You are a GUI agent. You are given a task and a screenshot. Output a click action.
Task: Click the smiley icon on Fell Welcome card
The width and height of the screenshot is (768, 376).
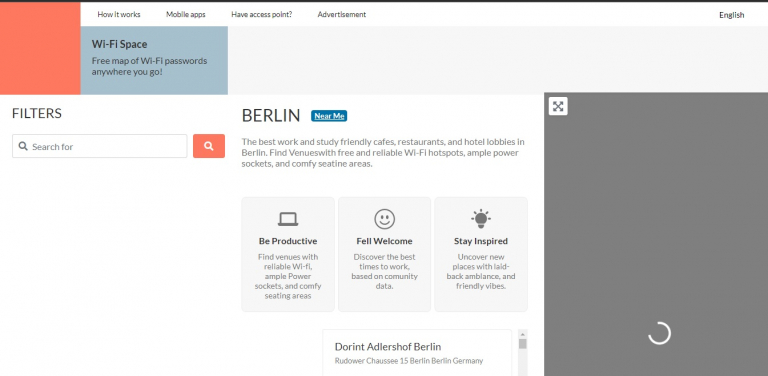(x=384, y=219)
